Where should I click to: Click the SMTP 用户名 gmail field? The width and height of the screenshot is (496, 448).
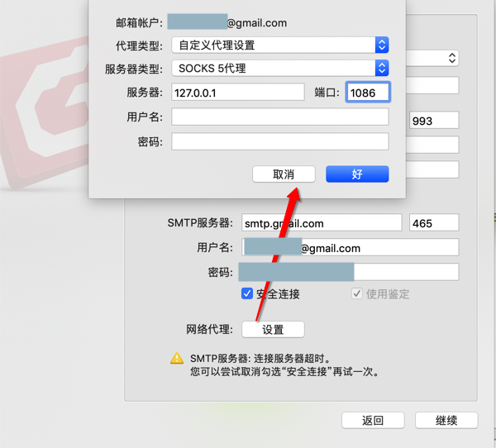(351, 247)
